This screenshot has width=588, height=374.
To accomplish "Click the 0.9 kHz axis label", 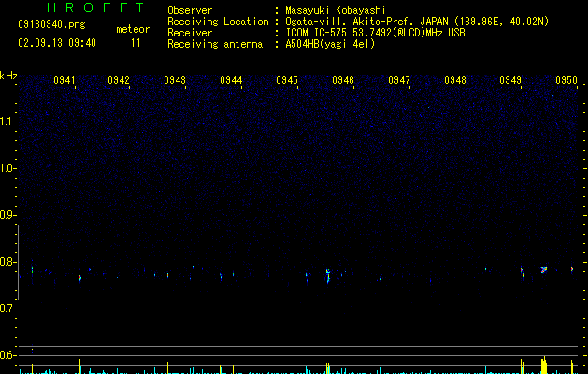I will tap(7, 215).
